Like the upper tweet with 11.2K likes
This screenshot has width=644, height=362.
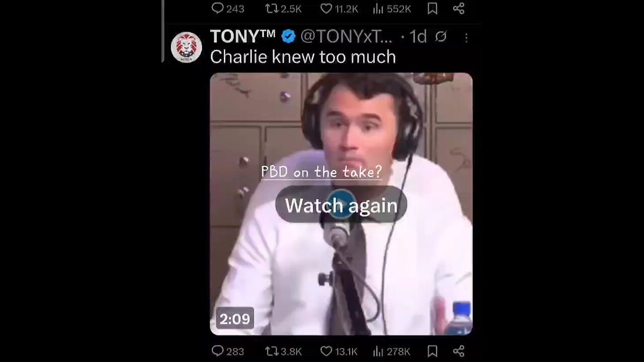(x=339, y=9)
